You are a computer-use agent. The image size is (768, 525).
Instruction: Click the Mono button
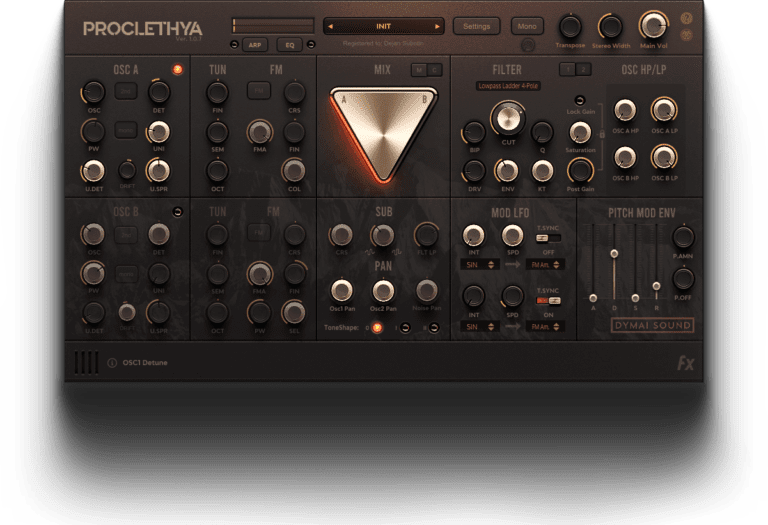coord(527,26)
